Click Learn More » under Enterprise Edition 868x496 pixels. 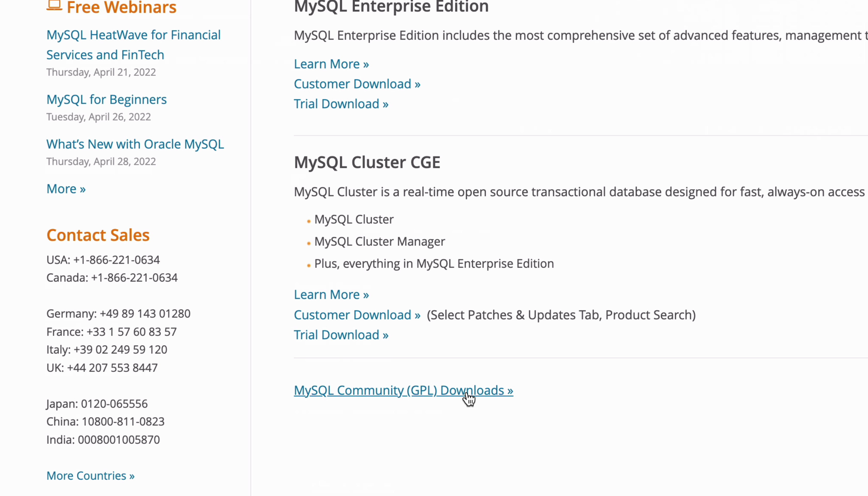(331, 64)
